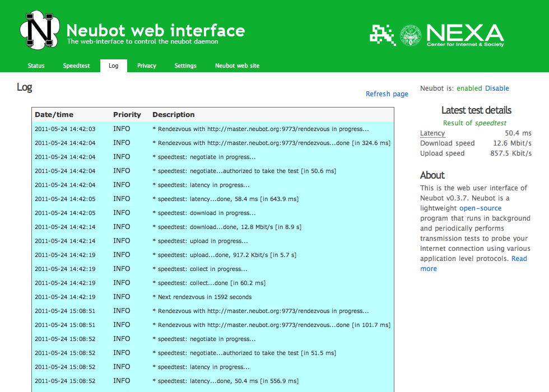Click the Priority column header
The height and width of the screenshot is (392, 549).
pyautogui.click(x=127, y=114)
